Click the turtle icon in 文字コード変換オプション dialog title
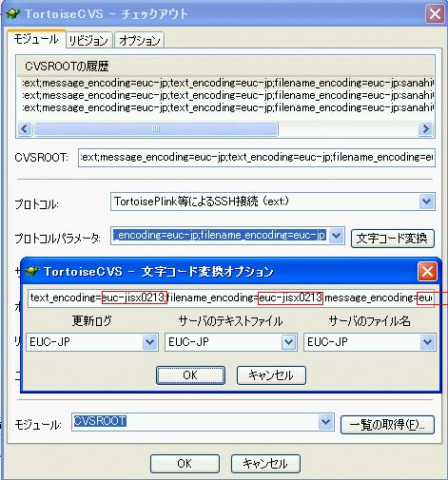Viewport: 448px width, 480px height. 32,272
